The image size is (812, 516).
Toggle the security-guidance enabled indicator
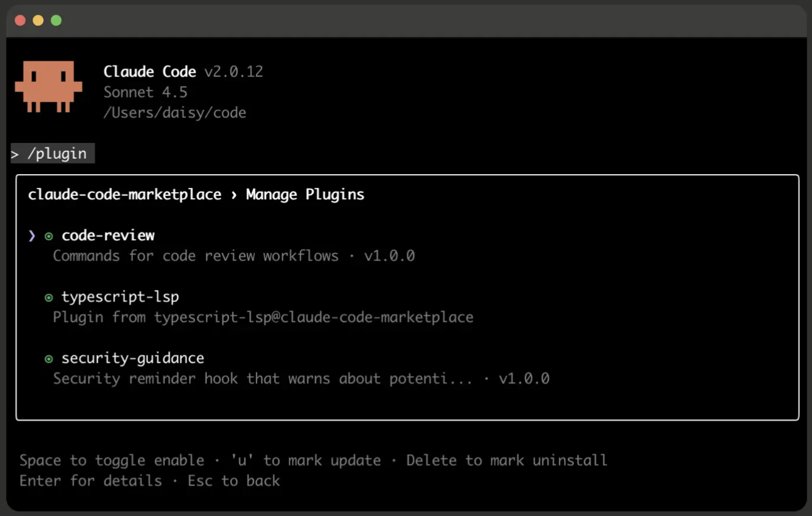point(49,359)
